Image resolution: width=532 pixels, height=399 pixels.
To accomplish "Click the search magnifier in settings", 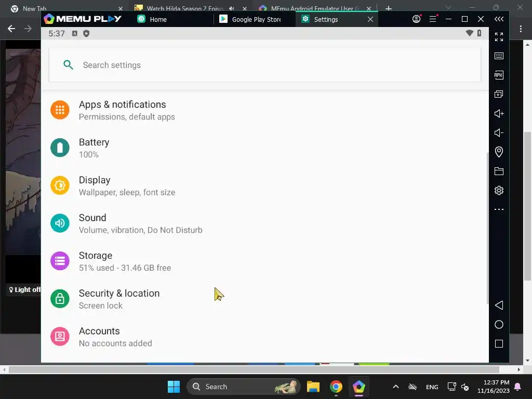I will click(68, 65).
